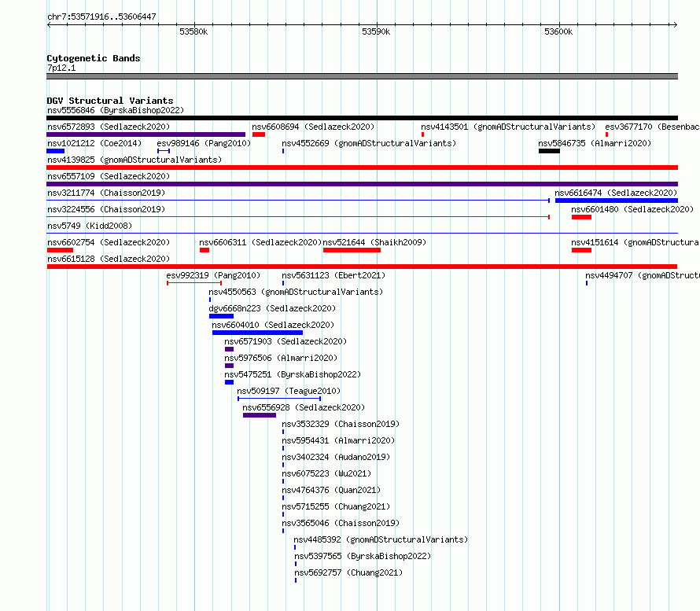This screenshot has height=611, width=700.
Task: Click nsv3224556 (Chaisson2019) label
Action: [x=106, y=209]
